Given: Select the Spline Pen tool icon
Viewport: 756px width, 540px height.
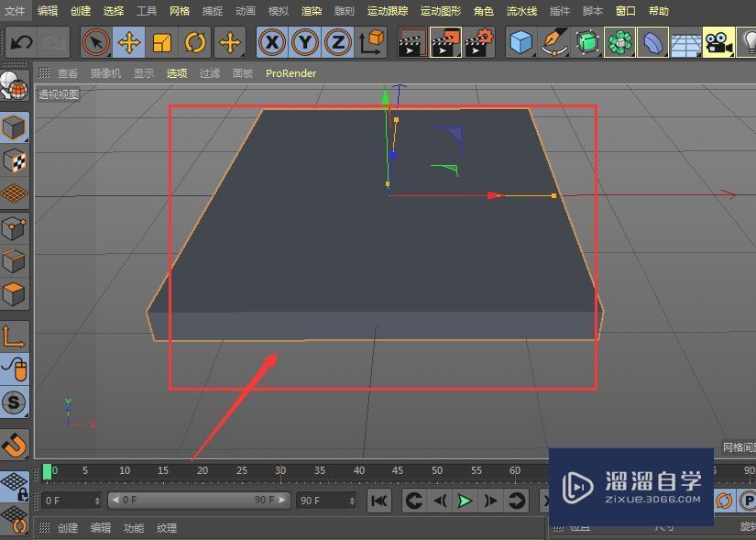Looking at the screenshot, I should [x=554, y=42].
